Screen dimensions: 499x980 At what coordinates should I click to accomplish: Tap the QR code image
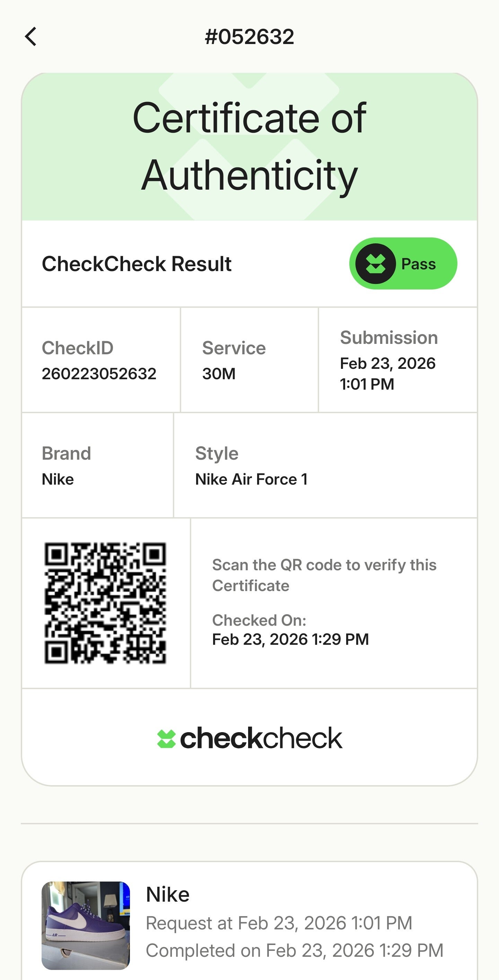click(x=105, y=603)
